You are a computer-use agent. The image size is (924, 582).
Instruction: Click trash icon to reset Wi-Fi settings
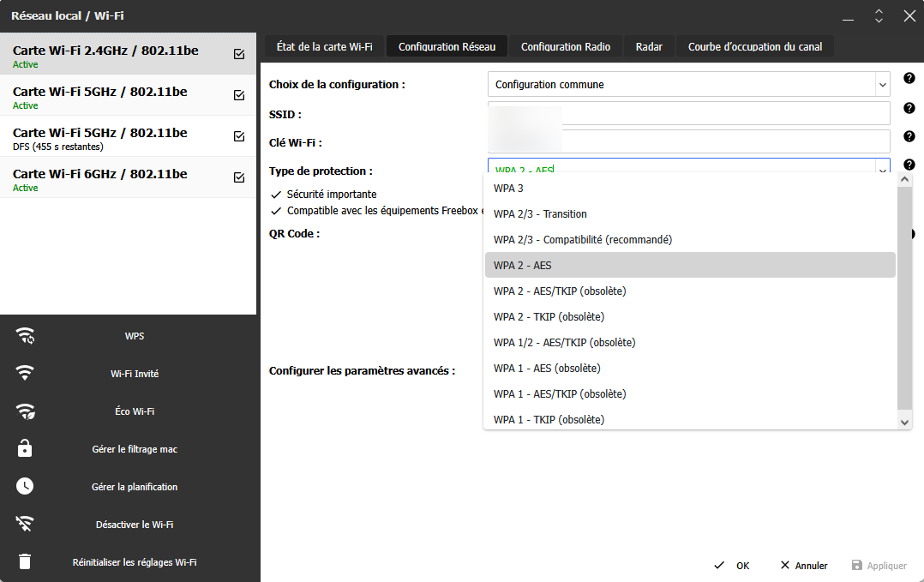(26, 562)
